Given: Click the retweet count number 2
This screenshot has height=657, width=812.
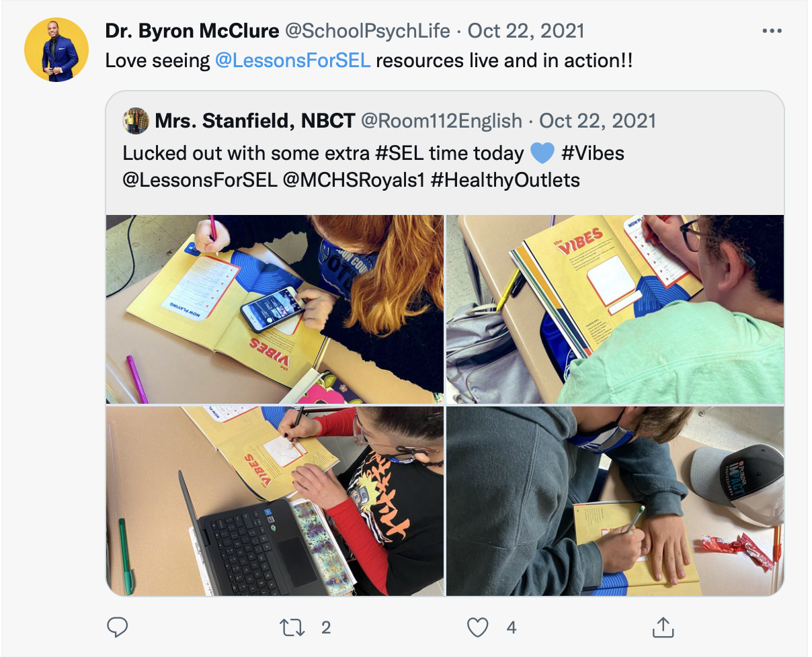Looking at the screenshot, I should coord(326,627).
